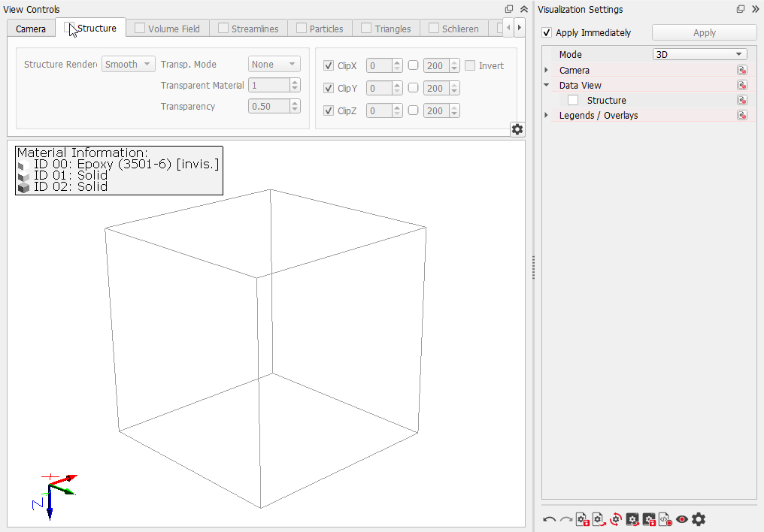This screenshot has height=532, width=764.
Task: Collapse the Data View section
Action: (x=544, y=85)
